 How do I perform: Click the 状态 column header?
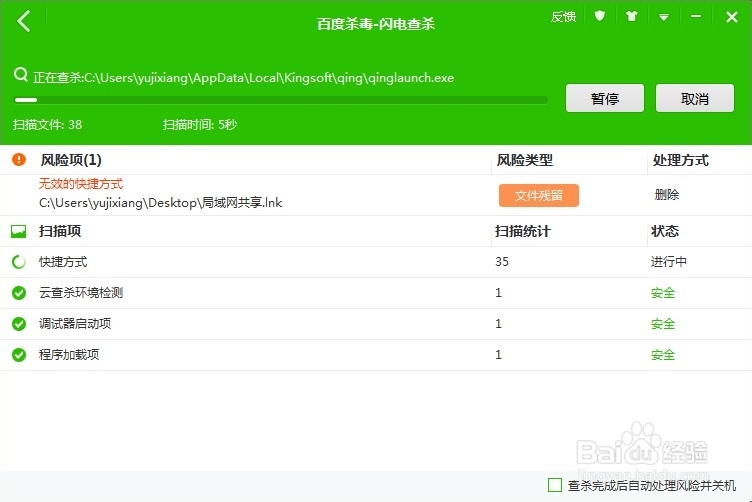[665, 231]
